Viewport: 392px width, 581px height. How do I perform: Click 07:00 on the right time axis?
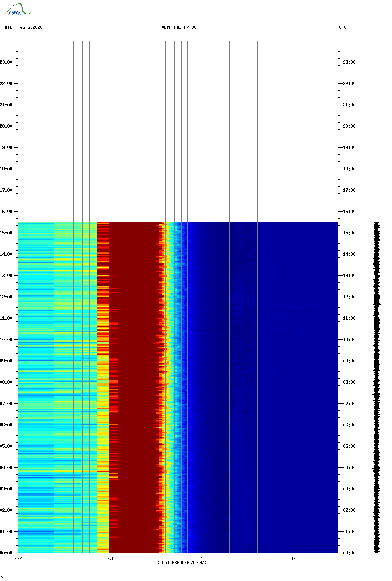tap(349, 404)
